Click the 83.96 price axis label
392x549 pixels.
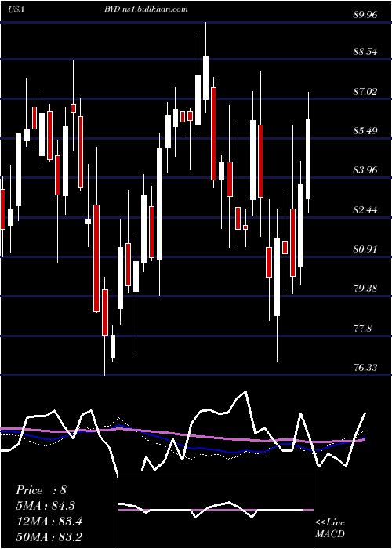pos(366,170)
